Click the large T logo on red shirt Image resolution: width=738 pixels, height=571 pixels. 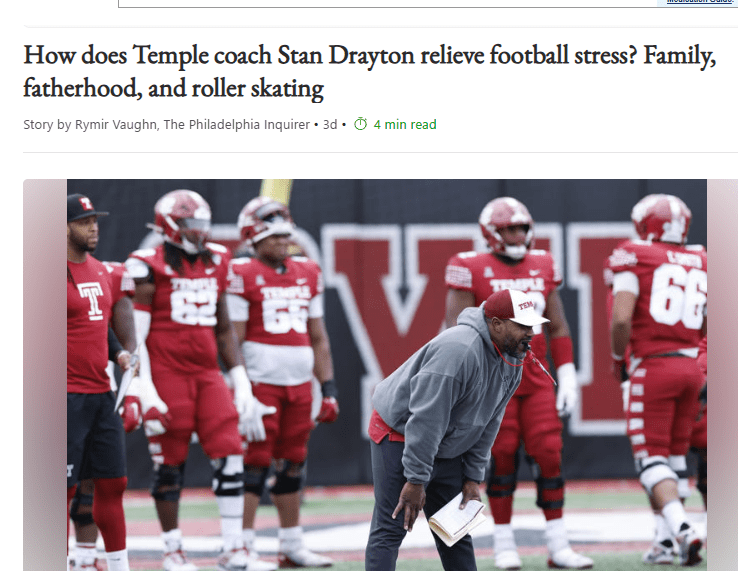click(91, 300)
